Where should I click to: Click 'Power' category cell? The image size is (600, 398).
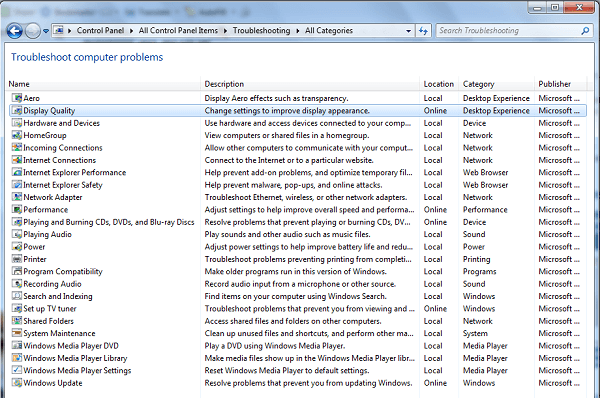(474, 246)
